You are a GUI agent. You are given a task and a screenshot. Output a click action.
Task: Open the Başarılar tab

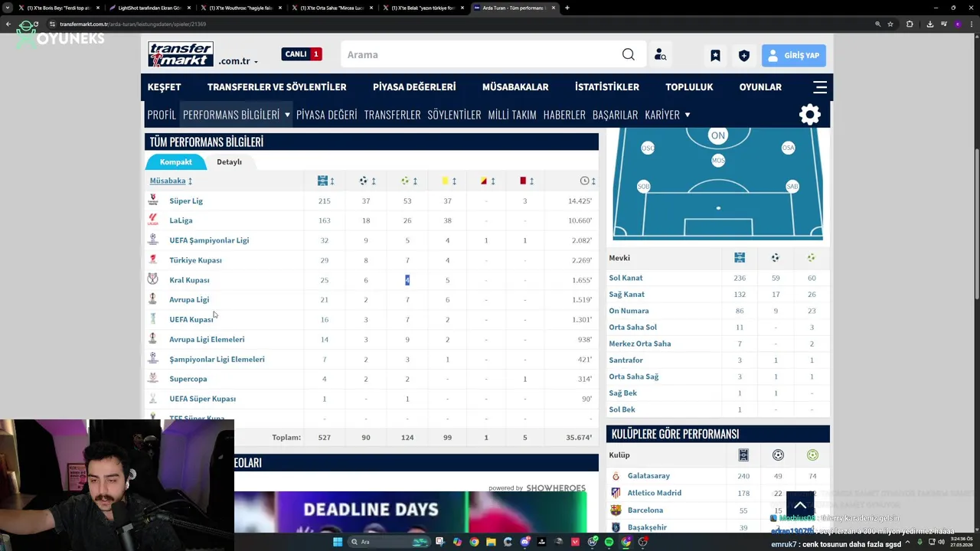click(x=615, y=115)
